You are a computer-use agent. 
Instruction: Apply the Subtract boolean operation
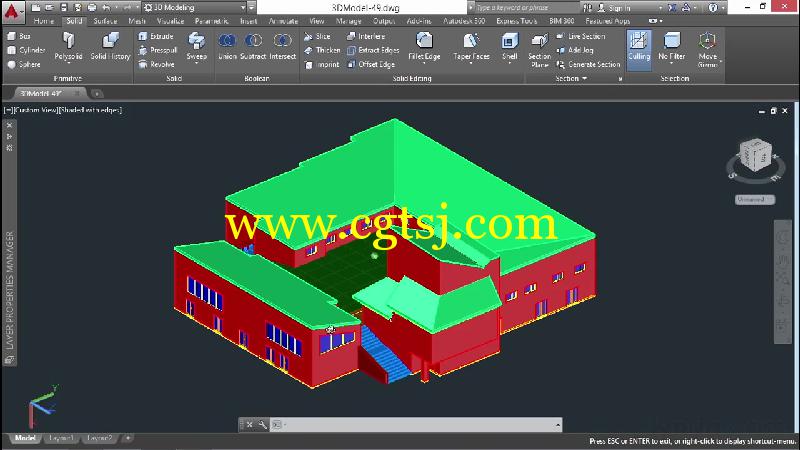point(253,46)
